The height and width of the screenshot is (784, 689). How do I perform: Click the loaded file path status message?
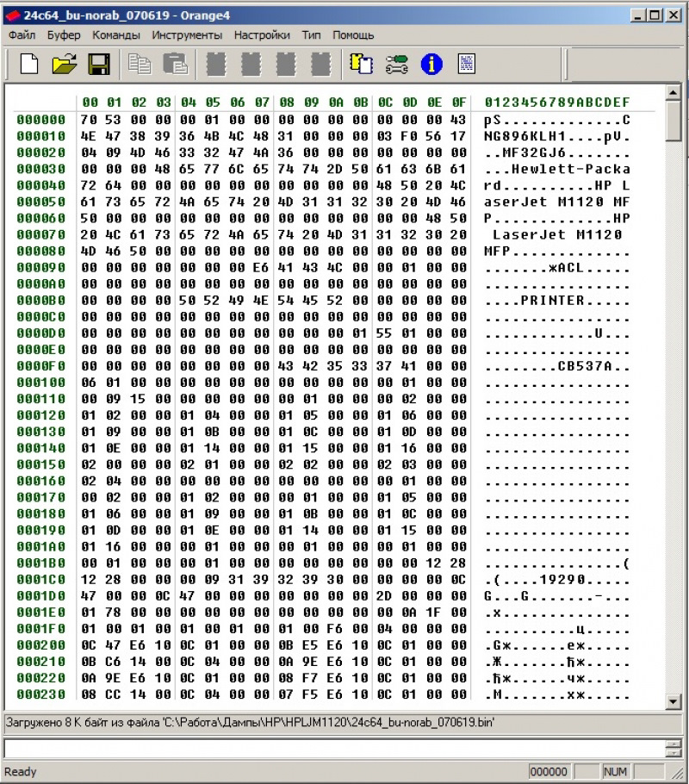click(x=250, y=723)
